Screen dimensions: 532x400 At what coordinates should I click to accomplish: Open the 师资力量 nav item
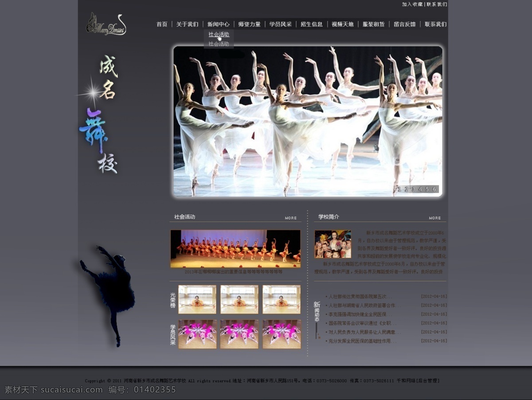point(249,24)
